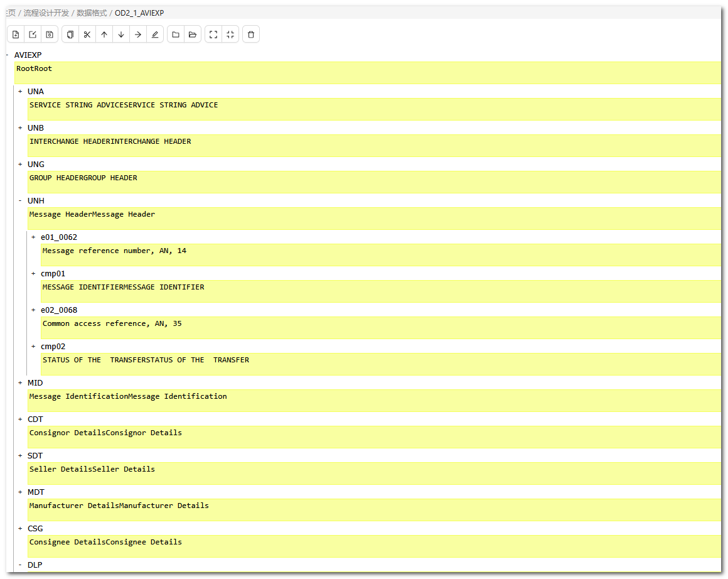Click the pencil edit icon
This screenshot has width=728, height=579.
pos(155,35)
